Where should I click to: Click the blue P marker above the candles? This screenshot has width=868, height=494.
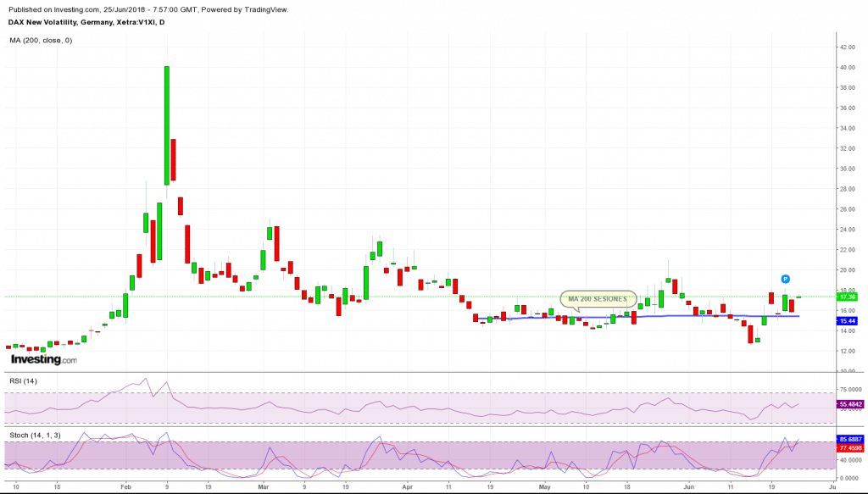coord(786,279)
